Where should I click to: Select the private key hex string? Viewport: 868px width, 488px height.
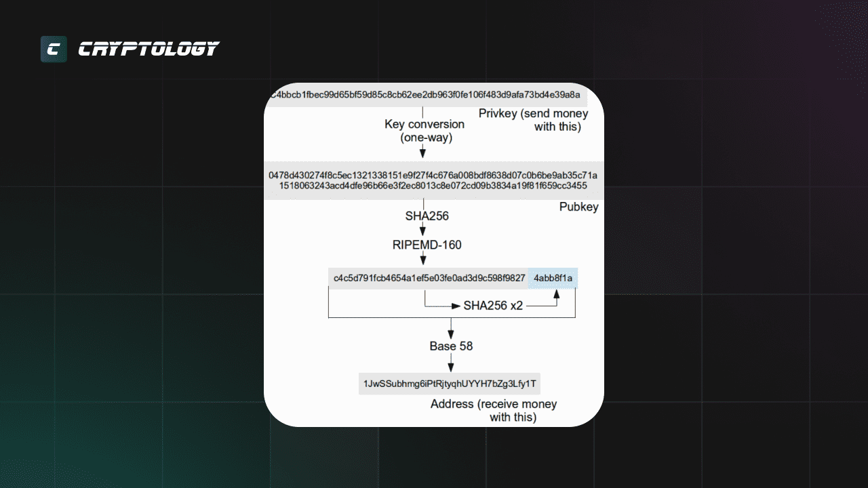[425, 94]
